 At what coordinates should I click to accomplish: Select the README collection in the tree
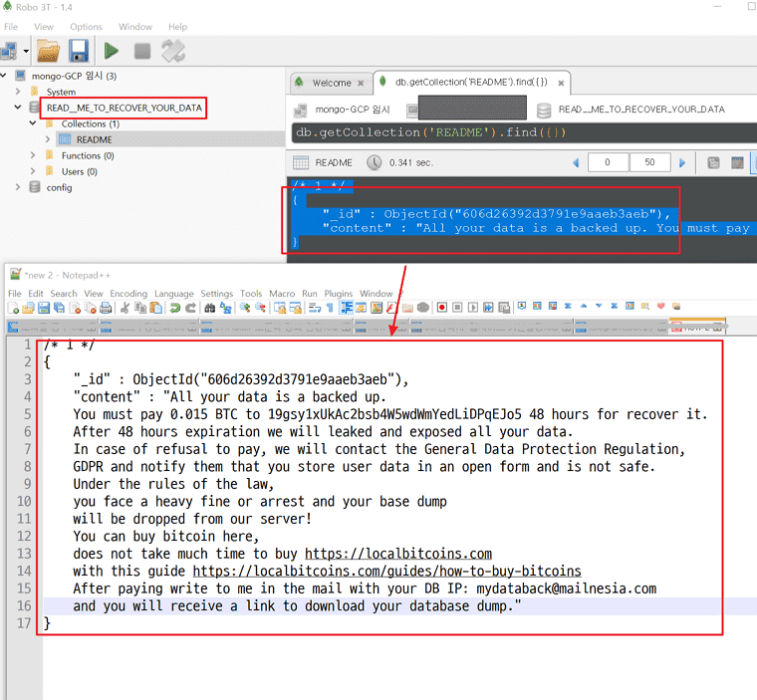(95, 139)
